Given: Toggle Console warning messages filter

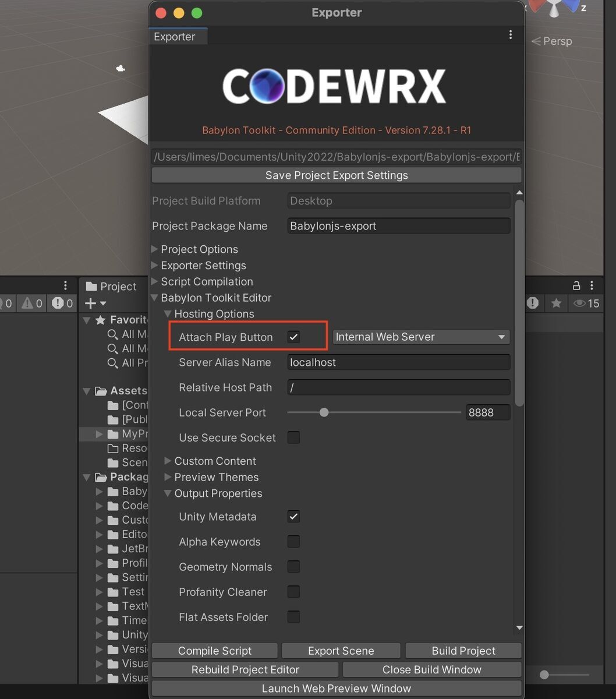Looking at the screenshot, I should [33, 303].
